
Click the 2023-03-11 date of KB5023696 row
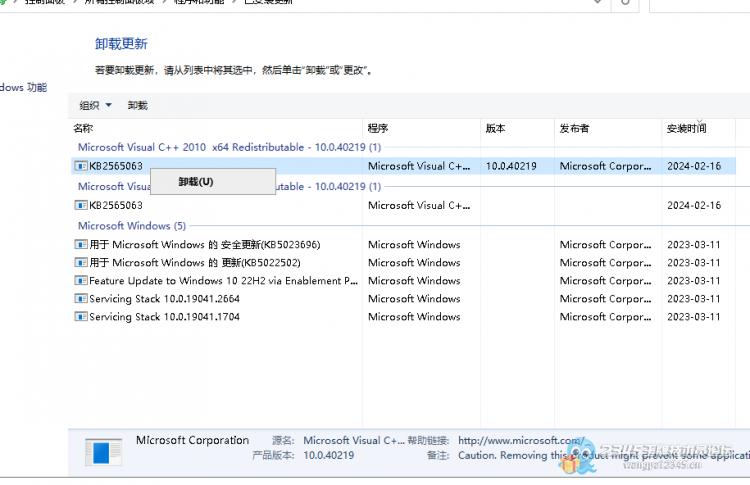click(x=694, y=244)
